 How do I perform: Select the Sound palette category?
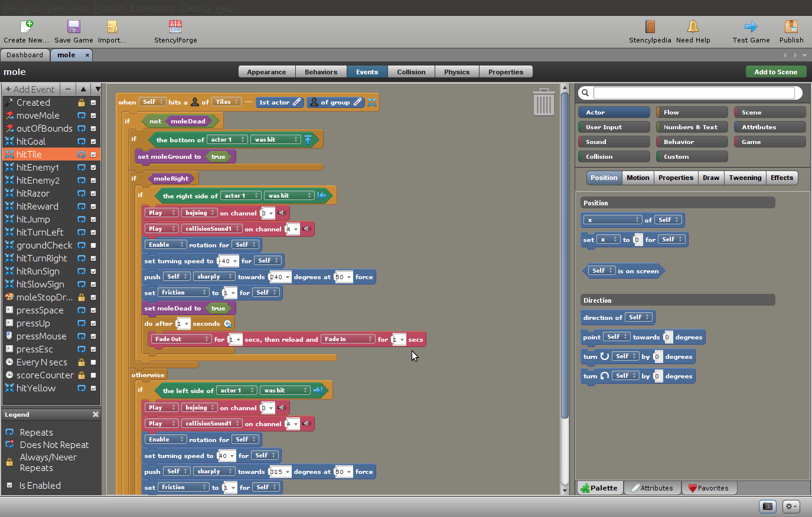pyautogui.click(x=614, y=142)
